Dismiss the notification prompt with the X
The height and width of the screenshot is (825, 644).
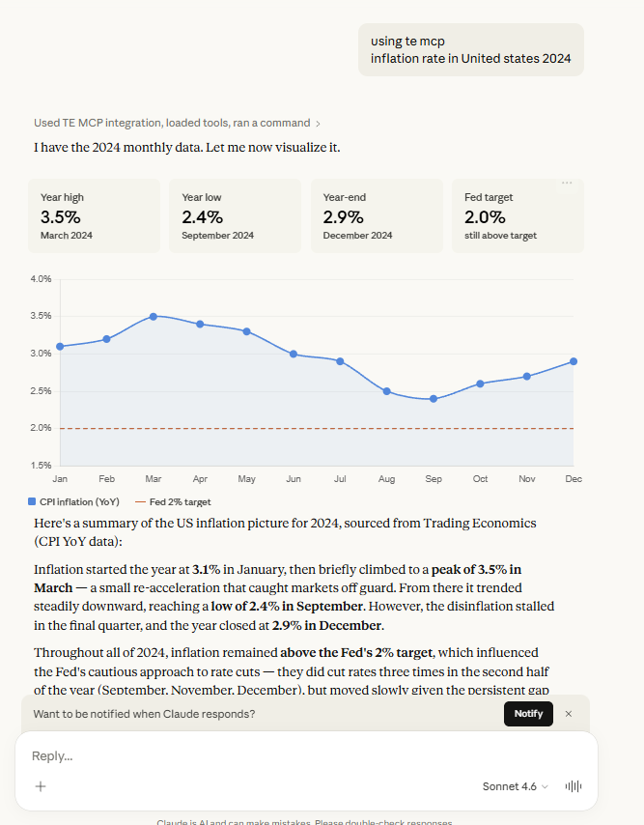pos(569,714)
